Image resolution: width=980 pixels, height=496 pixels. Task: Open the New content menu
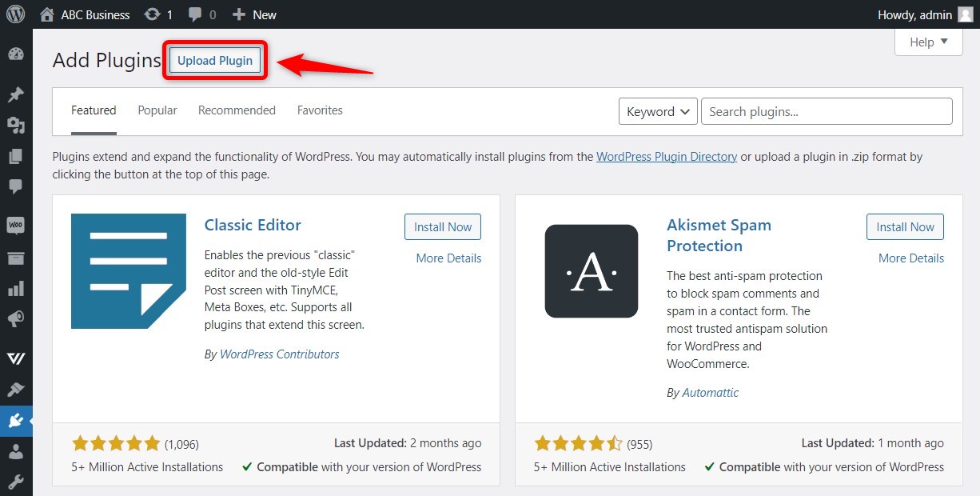pos(254,14)
